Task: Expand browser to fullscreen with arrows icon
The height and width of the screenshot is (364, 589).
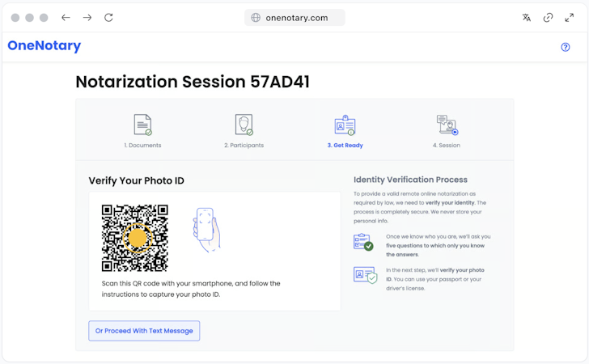Action: (x=569, y=18)
